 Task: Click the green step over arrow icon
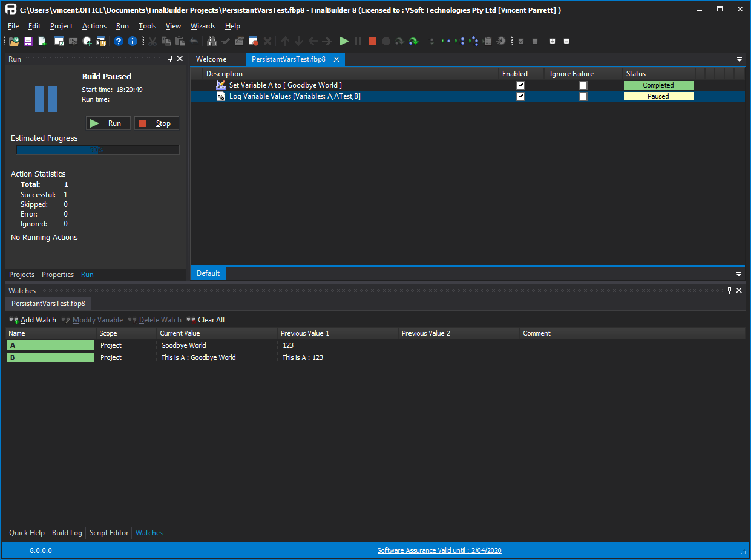pos(413,41)
